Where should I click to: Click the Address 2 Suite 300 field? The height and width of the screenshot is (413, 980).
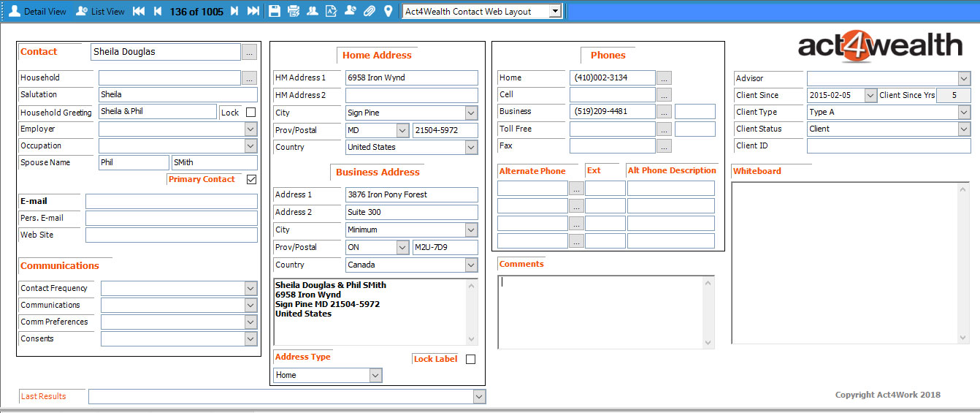point(412,212)
